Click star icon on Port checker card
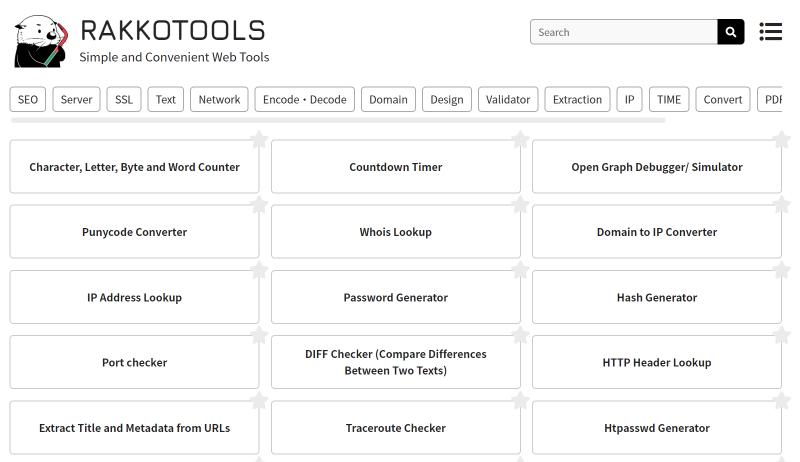This screenshot has height=462, width=800. 259,335
